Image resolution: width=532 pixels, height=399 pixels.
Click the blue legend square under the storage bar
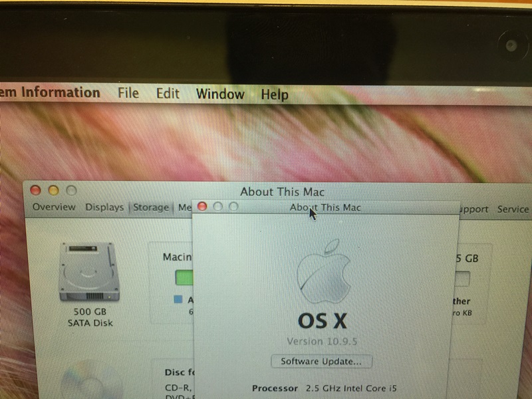coord(178,299)
